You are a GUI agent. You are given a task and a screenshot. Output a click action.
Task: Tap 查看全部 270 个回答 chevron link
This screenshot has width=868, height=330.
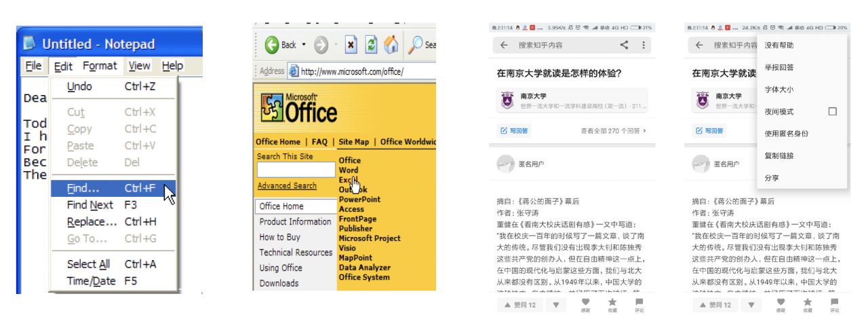click(614, 130)
